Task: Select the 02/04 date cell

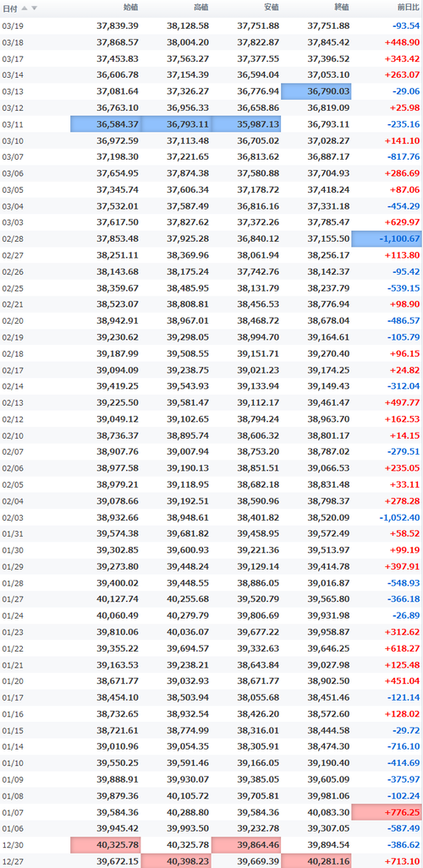Action: pyautogui.click(x=13, y=501)
